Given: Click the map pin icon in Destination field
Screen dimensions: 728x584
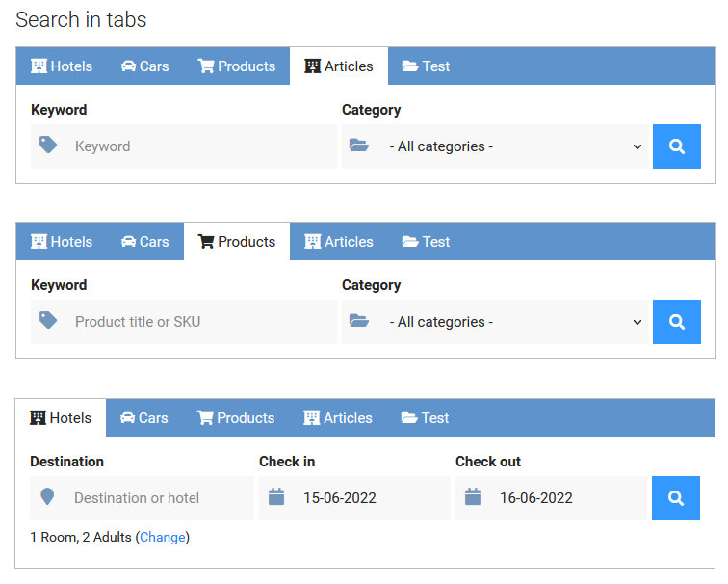Looking at the screenshot, I should 47,496.
